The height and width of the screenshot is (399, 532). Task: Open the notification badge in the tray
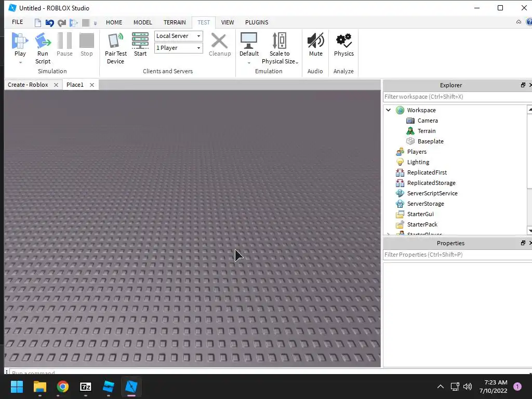(x=517, y=387)
